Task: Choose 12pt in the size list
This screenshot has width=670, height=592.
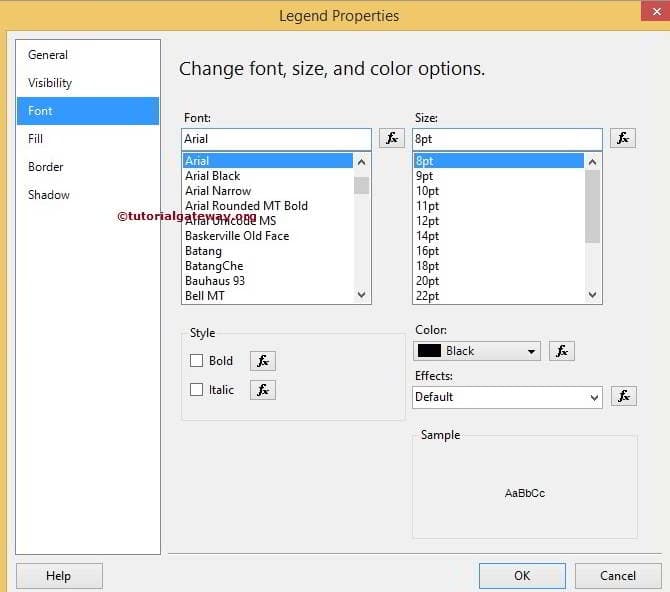Action: (x=428, y=221)
